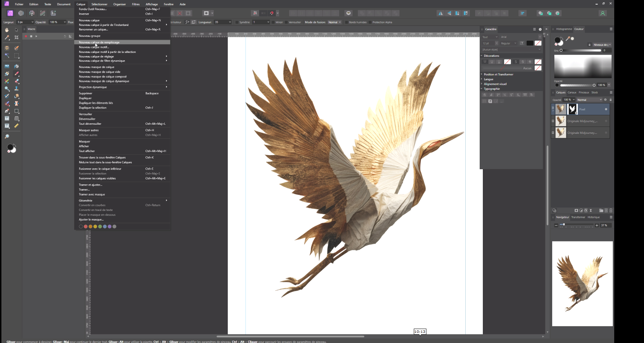This screenshot has height=343, width=644.
Task: Click the fx layer effects icon
Action: point(586,211)
